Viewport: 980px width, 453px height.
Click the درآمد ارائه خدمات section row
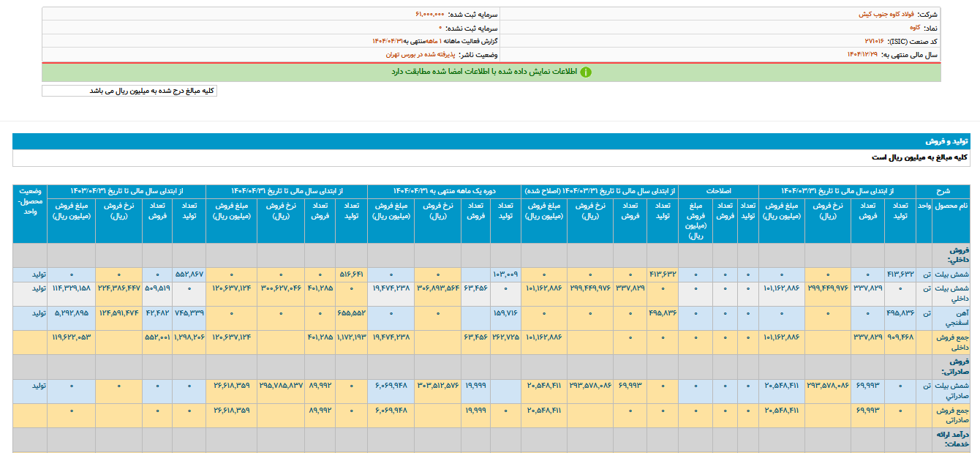[x=951, y=439]
